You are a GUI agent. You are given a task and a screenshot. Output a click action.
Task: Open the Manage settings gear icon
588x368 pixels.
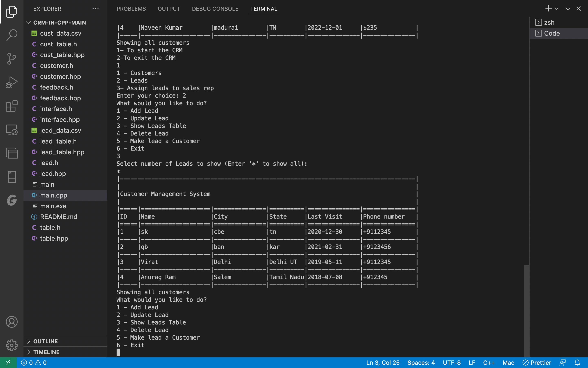(11, 345)
